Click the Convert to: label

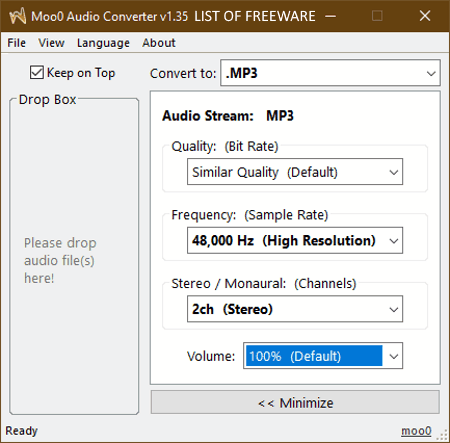pos(183,73)
